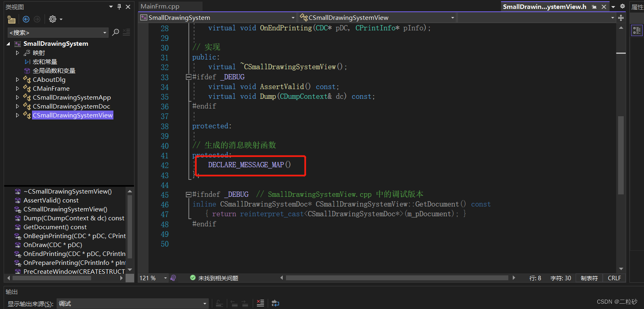The width and height of the screenshot is (644, 309).
Task: Collapse the #ifdef _DEBUG code block
Action: pyautogui.click(x=188, y=77)
